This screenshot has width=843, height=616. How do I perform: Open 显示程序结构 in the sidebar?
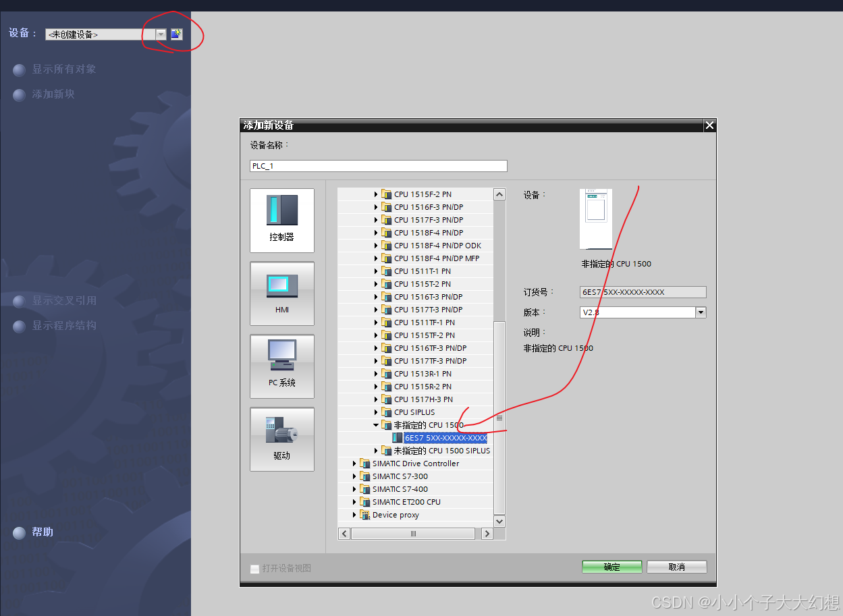coord(64,326)
